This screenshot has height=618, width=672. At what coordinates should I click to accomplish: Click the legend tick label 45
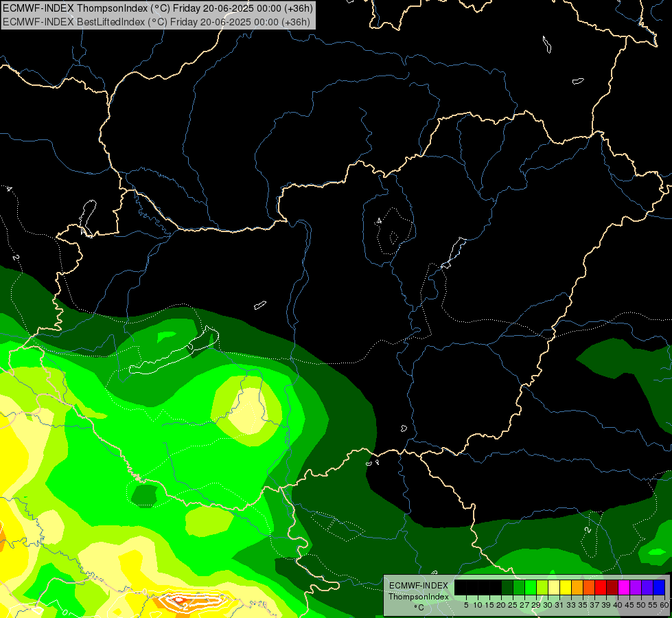coord(630,605)
